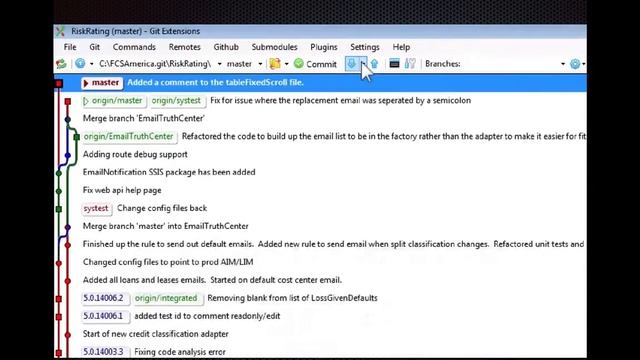This screenshot has height=360, width=640.
Task: Select commit 'Start of new credit classification adapter'
Action: click(156, 334)
